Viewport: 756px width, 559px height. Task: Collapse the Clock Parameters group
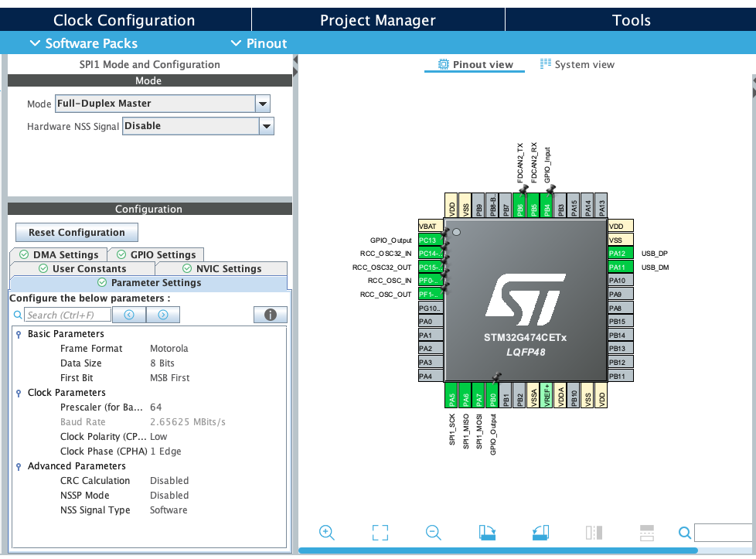(19, 393)
